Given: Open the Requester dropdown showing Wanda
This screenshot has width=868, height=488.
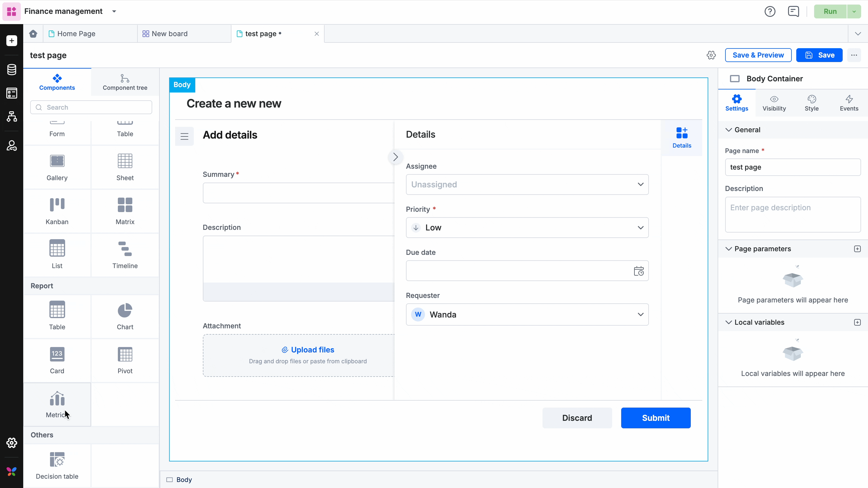Looking at the screenshot, I should coord(527,314).
